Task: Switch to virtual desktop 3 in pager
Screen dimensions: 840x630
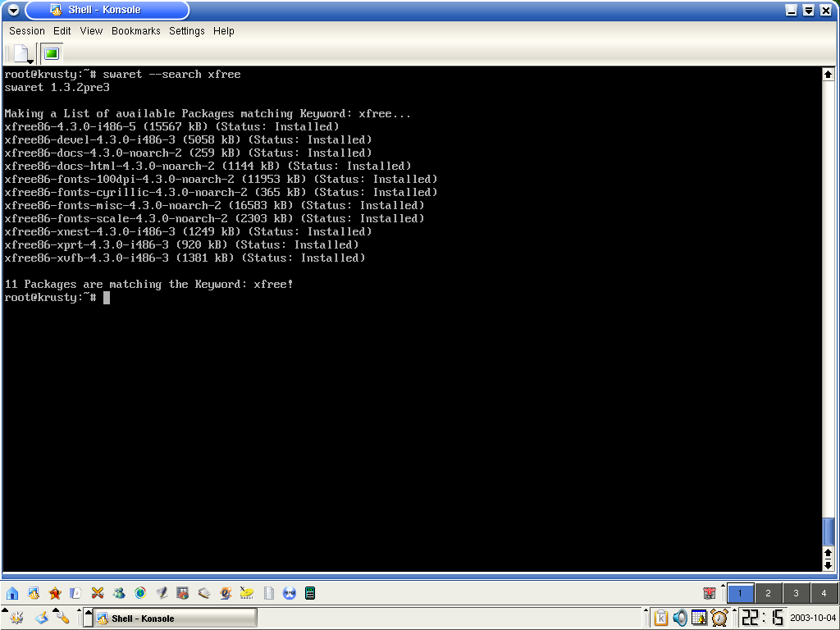Action: click(x=796, y=593)
